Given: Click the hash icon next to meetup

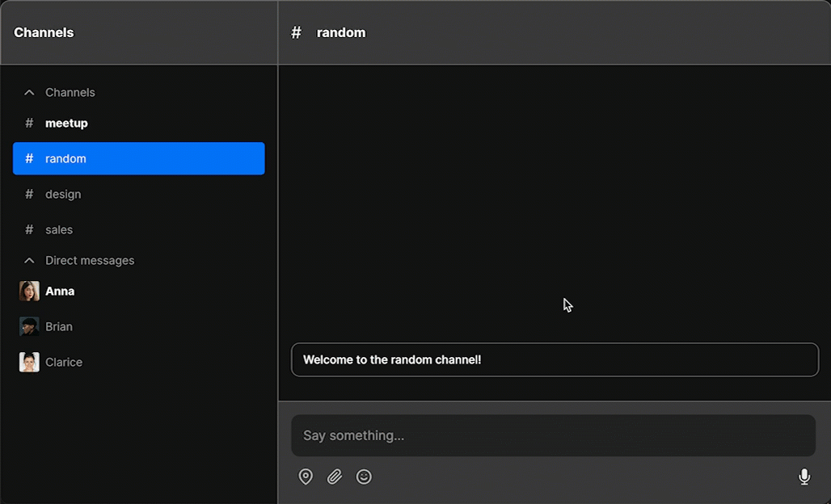Looking at the screenshot, I should point(29,123).
